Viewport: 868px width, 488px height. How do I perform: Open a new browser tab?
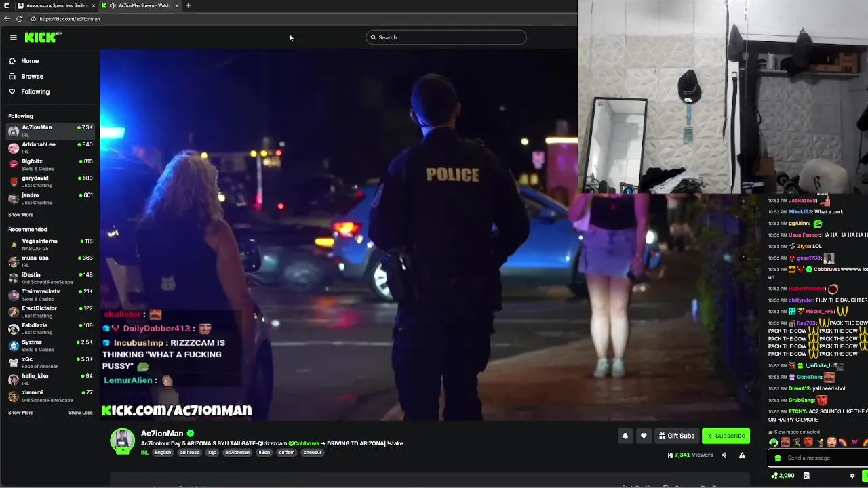point(188,5)
